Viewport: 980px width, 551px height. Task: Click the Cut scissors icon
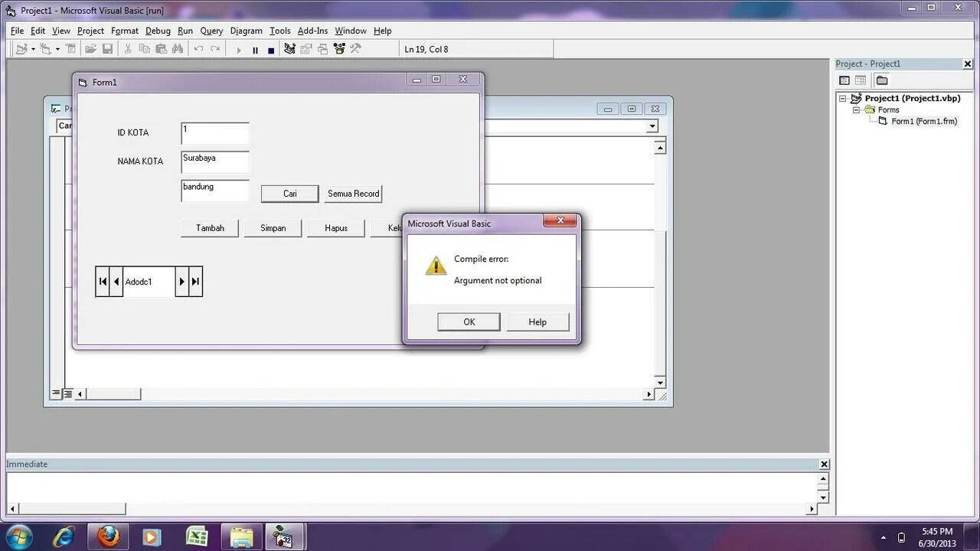point(128,49)
